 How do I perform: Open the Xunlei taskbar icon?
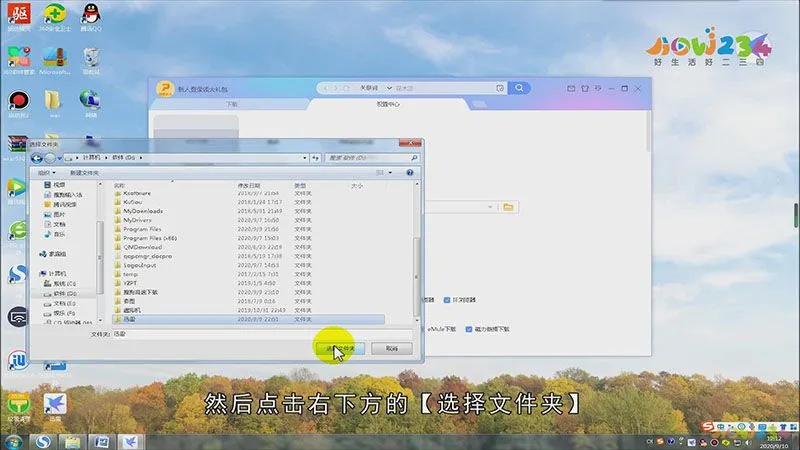pyautogui.click(x=130, y=442)
